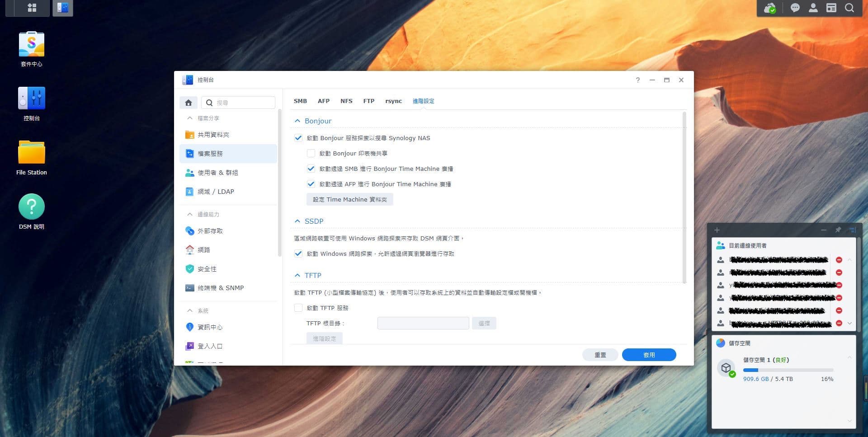Enable TFTP service checkbox
Viewport: 868px width, 437px height.
point(298,308)
